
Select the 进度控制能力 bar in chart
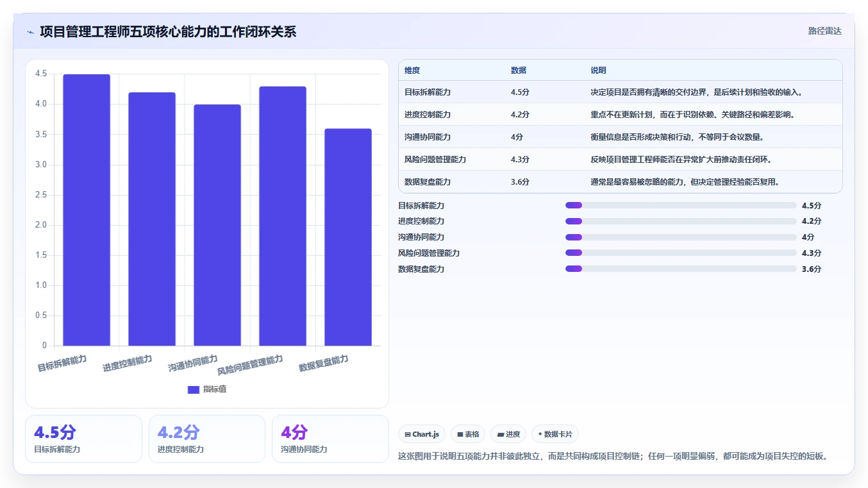click(152, 219)
